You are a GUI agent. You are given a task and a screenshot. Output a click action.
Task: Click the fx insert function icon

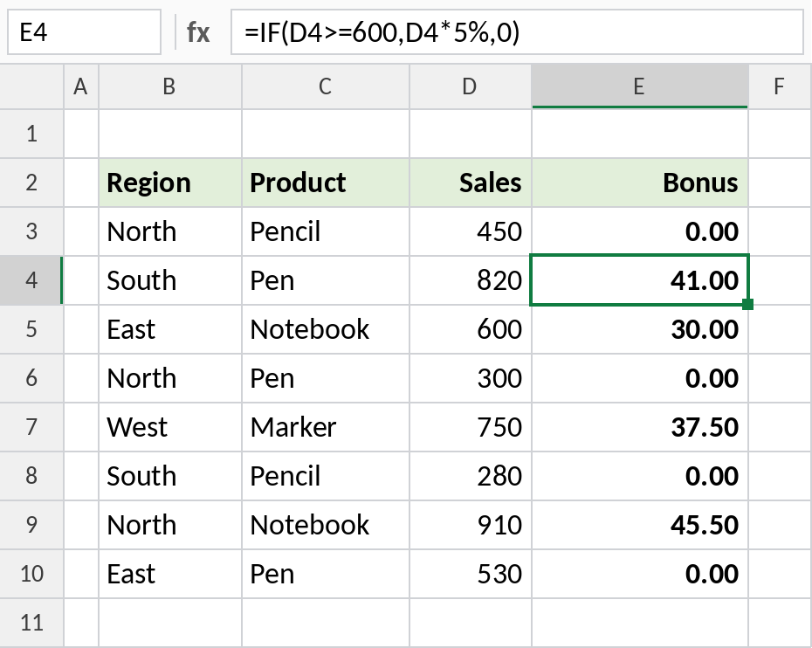tap(198, 32)
